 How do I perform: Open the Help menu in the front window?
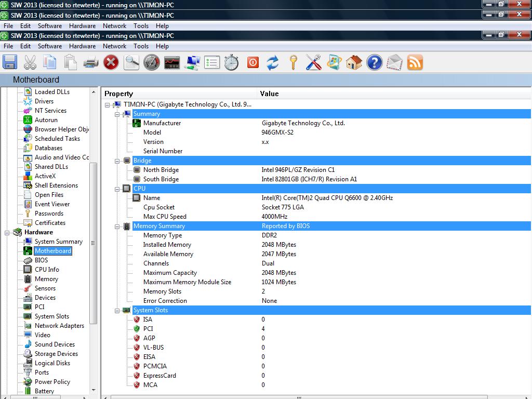coord(162,46)
